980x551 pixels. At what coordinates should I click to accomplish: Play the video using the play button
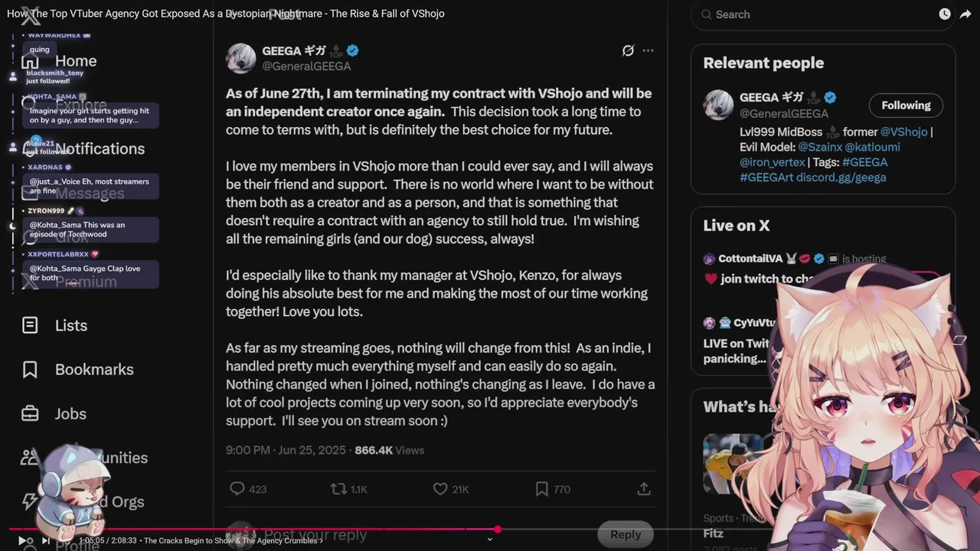coord(22,540)
